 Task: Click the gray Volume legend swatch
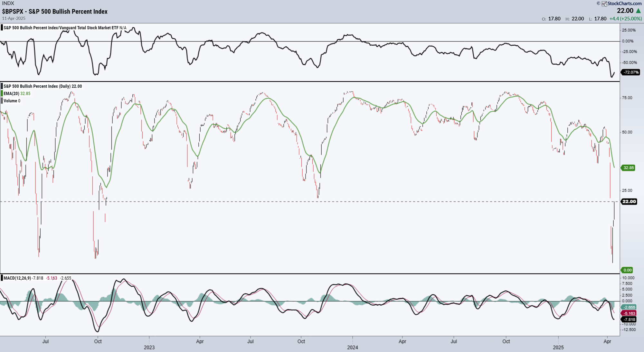[x=2, y=101]
